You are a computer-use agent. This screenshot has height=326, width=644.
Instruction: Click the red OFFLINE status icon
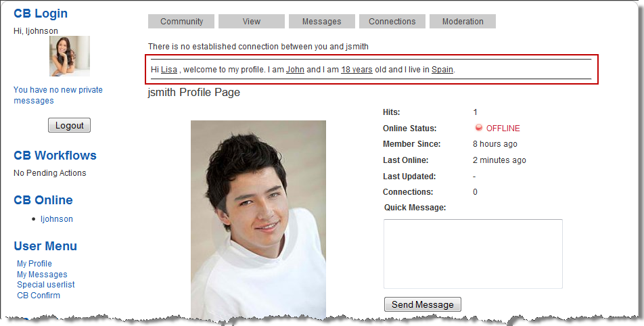coord(479,129)
